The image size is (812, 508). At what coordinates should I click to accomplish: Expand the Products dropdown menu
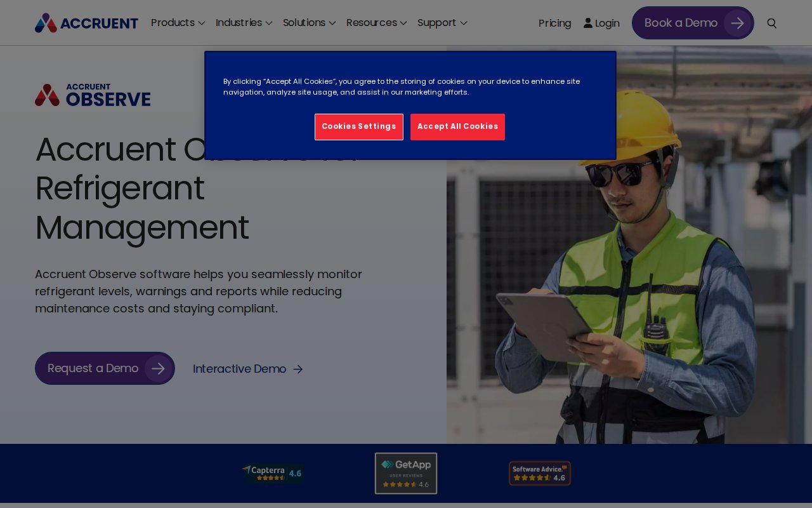[178, 23]
